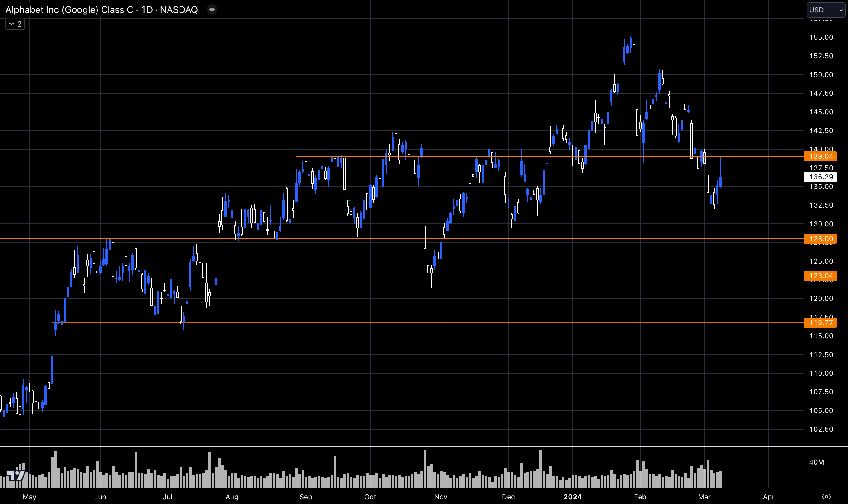The width and height of the screenshot is (848, 504).
Task: Click the 150.00 price axis label
Action: 821,75
